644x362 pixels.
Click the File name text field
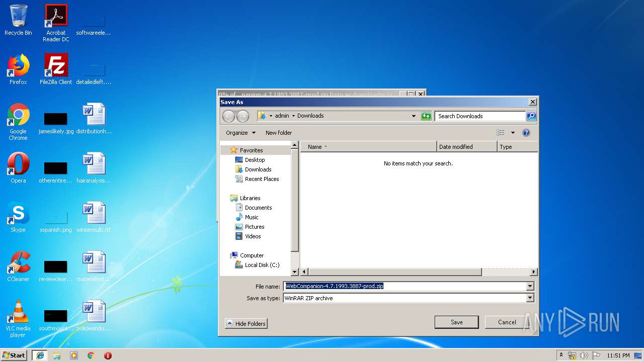(405, 286)
